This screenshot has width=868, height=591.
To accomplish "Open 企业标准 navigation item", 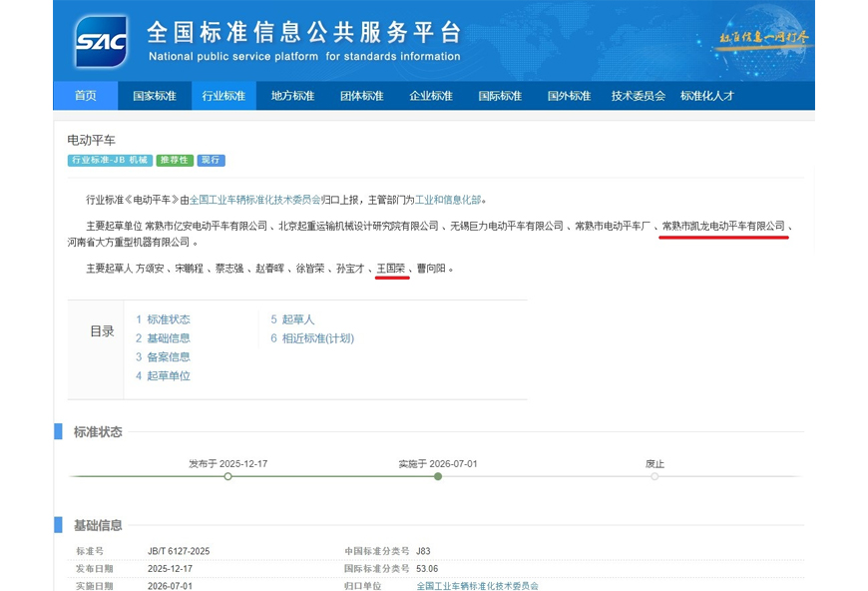I will [x=431, y=95].
